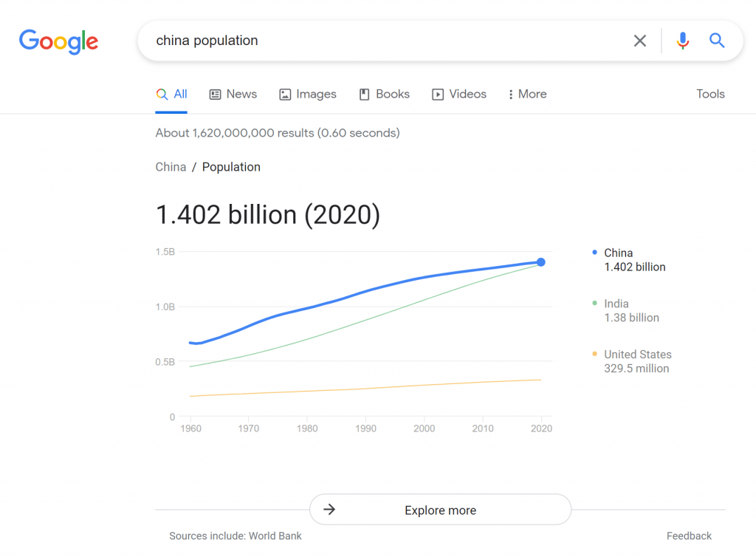Click the Population breadcrumb text
This screenshot has height=557, width=756.
(x=231, y=167)
